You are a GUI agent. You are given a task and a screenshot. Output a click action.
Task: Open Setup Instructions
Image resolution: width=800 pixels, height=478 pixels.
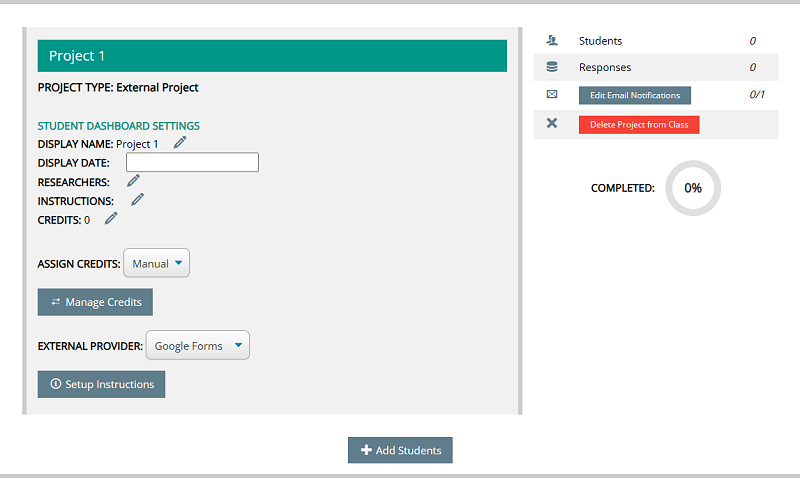(101, 384)
